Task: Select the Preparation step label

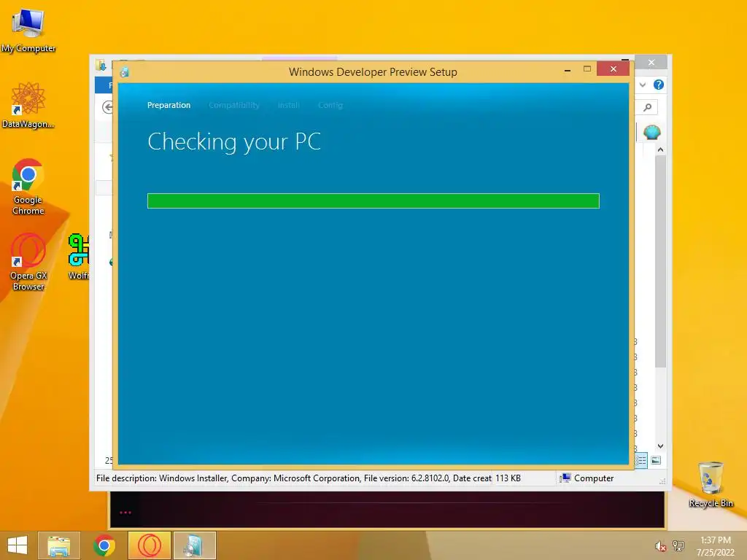Action: [x=169, y=105]
